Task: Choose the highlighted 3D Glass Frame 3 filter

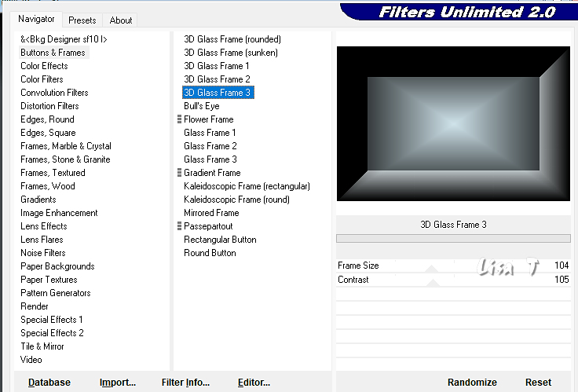Action: tap(218, 92)
